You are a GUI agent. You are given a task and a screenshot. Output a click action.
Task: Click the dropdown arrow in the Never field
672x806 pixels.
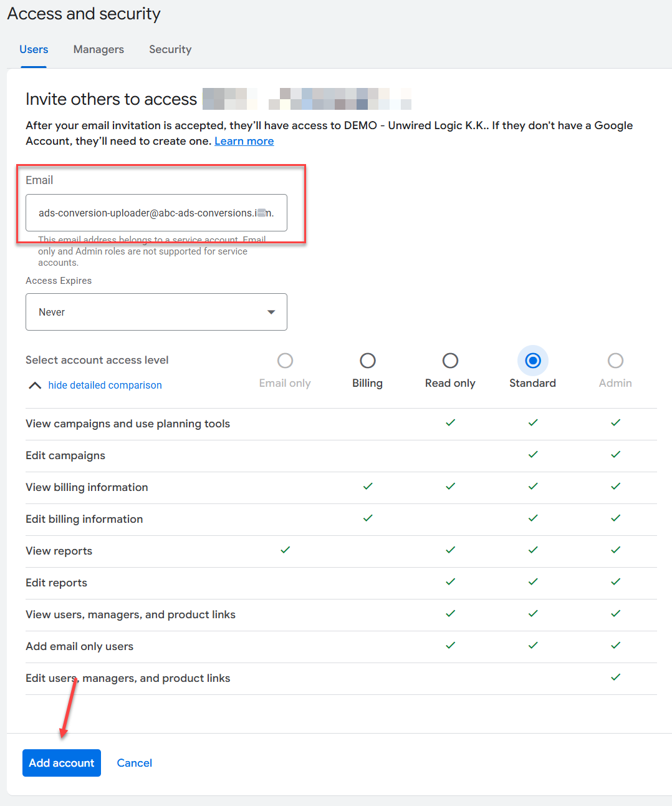(x=271, y=312)
